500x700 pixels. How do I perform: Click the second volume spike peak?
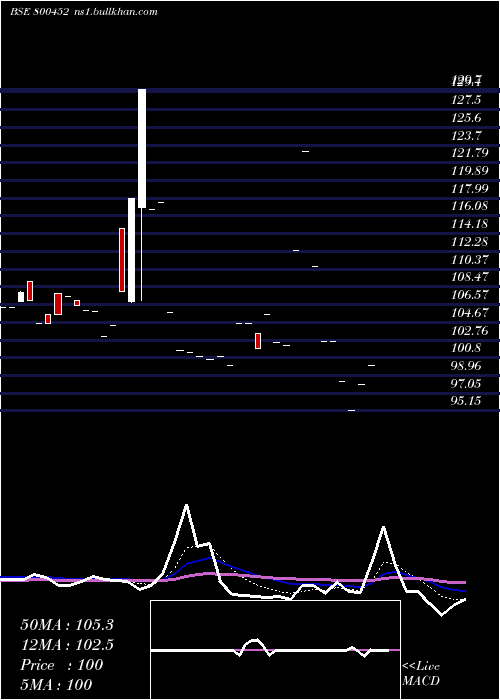tap(383, 528)
